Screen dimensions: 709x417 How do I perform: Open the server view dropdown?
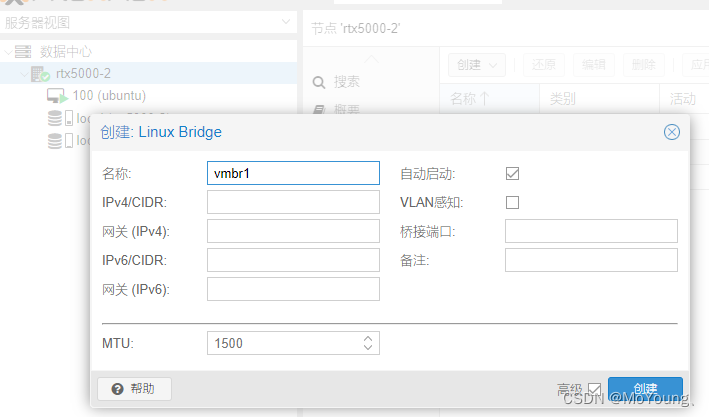[287, 22]
